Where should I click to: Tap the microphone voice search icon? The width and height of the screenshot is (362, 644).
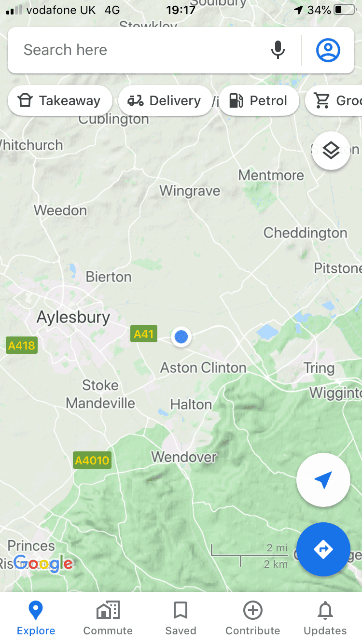278,50
